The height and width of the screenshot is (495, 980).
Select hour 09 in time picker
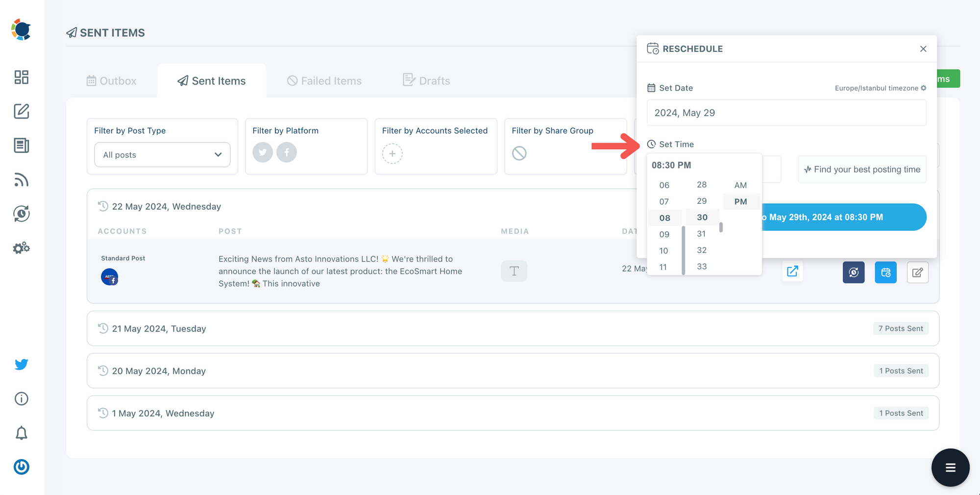click(x=664, y=234)
